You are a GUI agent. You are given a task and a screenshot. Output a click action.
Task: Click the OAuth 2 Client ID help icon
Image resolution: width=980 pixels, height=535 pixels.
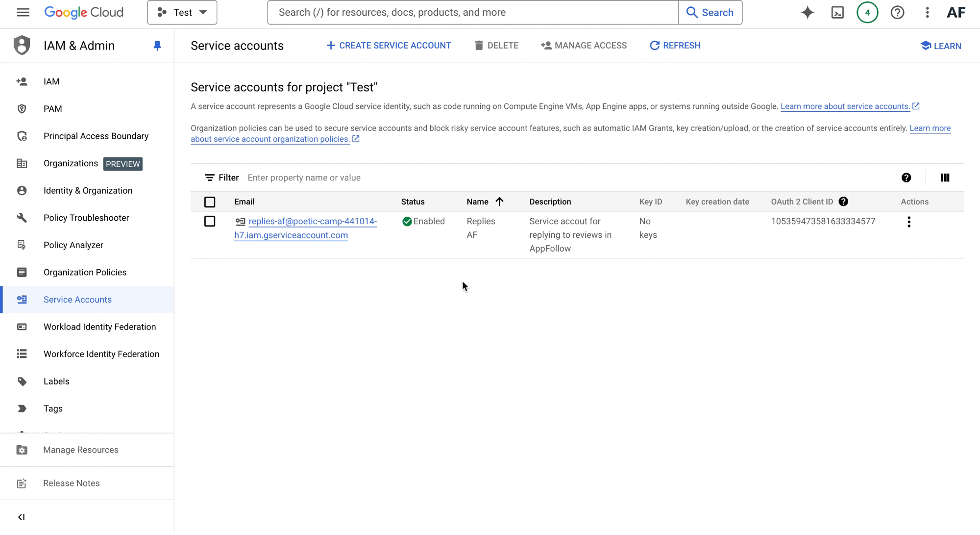coord(843,202)
